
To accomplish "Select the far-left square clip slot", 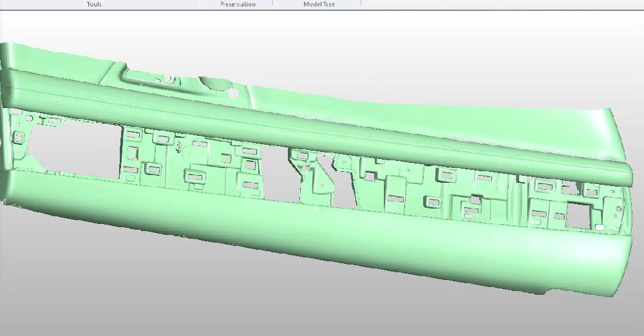I will pyautogui.click(x=17, y=137).
